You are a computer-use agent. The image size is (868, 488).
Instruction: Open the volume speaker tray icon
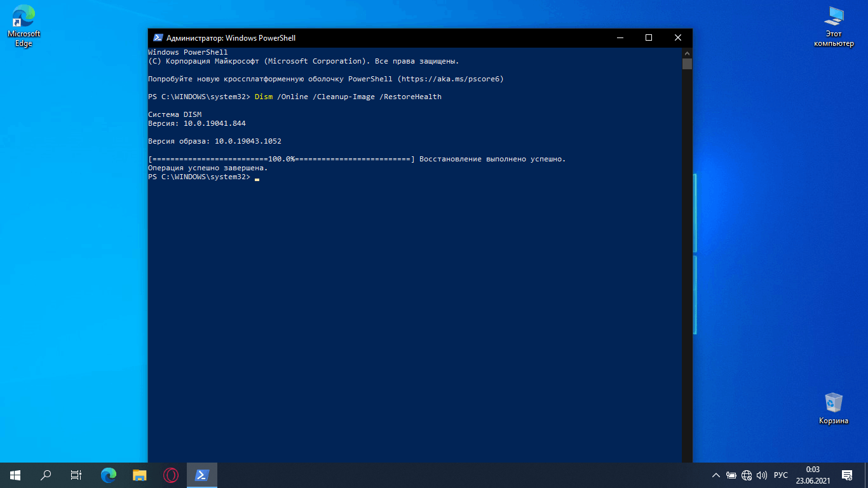[x=762, y=475]
